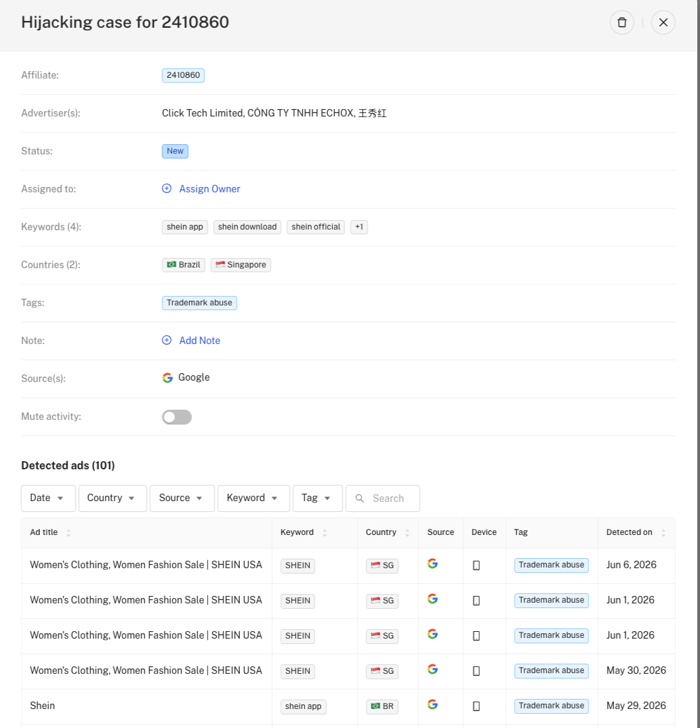The image size is (700, 728).
Task: Toggle the Mute activity switch
Action: click(x=176, y=417)
